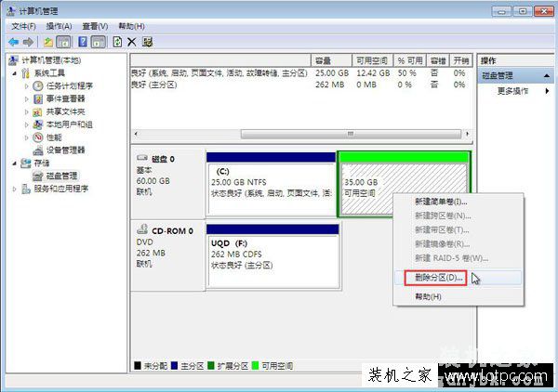Choose 新建简单卷(I)... from context menu

tap(458, 202)
